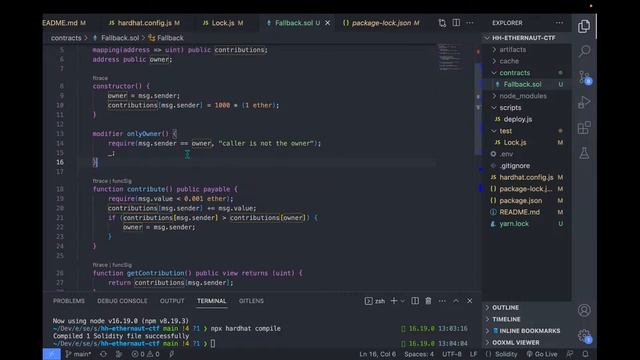Open the DEBUG CONSOLE panel tab
The height and width of the screenshot is (360, 640).
pyautogui.click(x=122, y=301)
